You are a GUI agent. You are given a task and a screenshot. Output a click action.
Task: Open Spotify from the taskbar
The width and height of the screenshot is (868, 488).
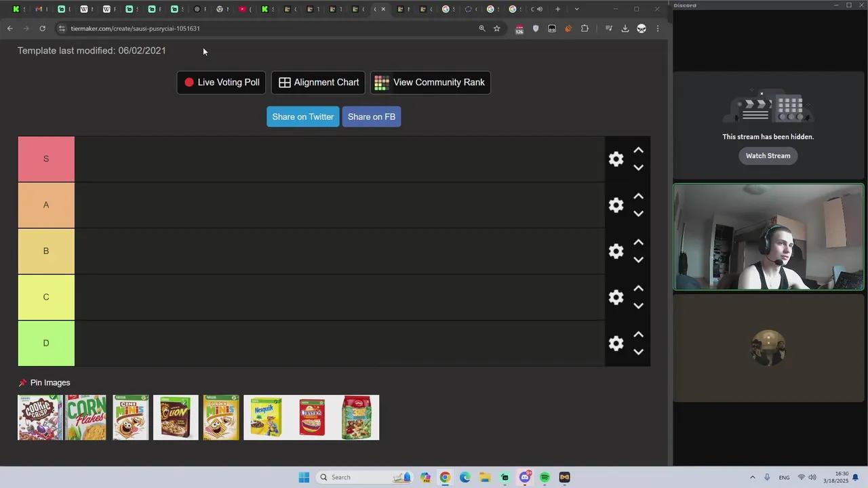[545, 477]
